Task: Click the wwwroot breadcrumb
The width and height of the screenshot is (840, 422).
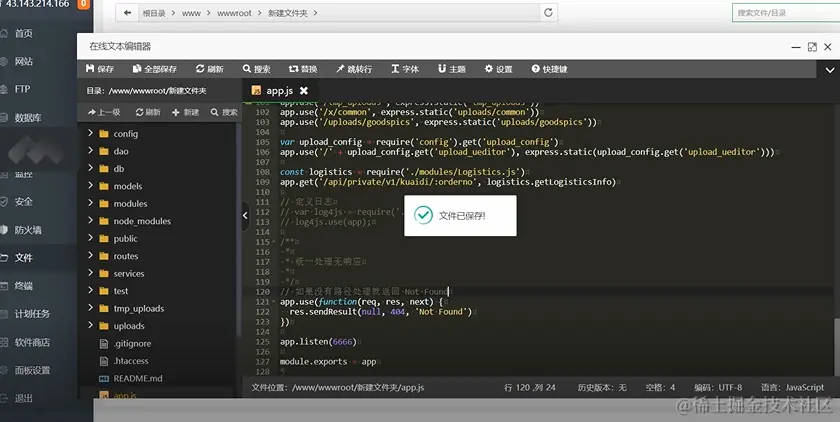Action: 234,13
